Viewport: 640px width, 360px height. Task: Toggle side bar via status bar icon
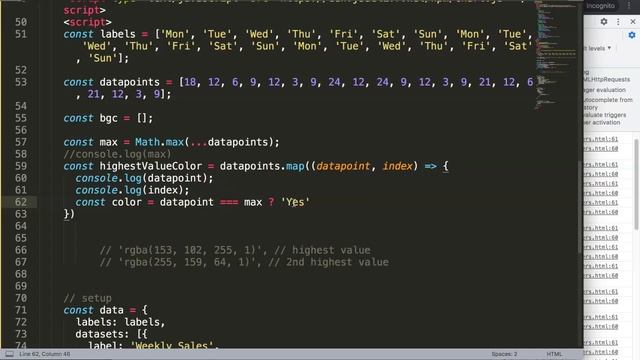tap(9, 354)
